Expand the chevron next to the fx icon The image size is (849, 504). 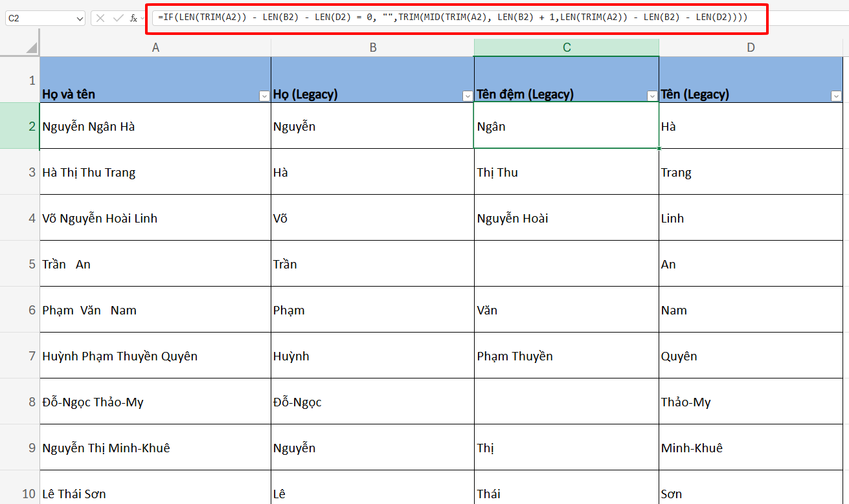[142, 18]
